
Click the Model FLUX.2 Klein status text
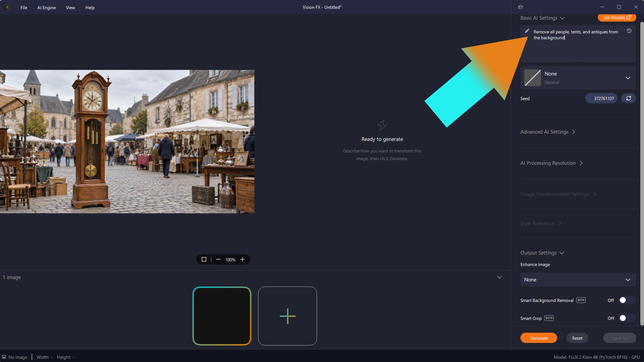pos(597,357)
